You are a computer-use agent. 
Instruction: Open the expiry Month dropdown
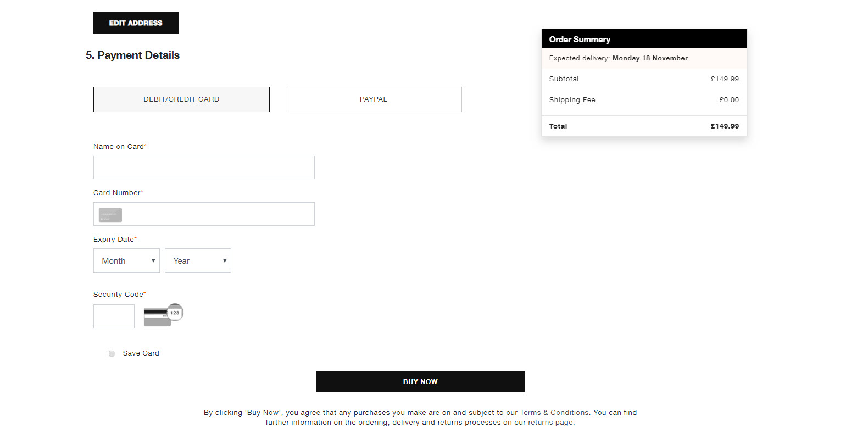[x=126, y=260]
